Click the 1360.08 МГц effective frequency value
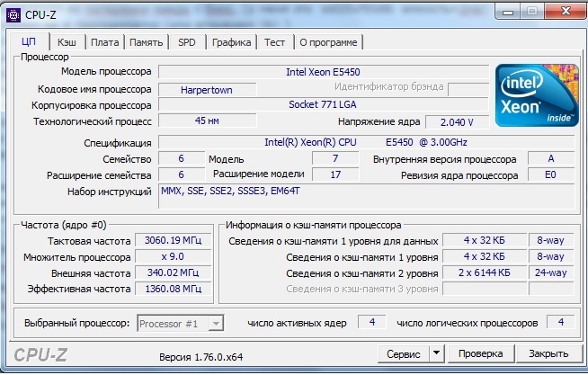The height and width of the screenshot is (375, 588). (174, 289)
